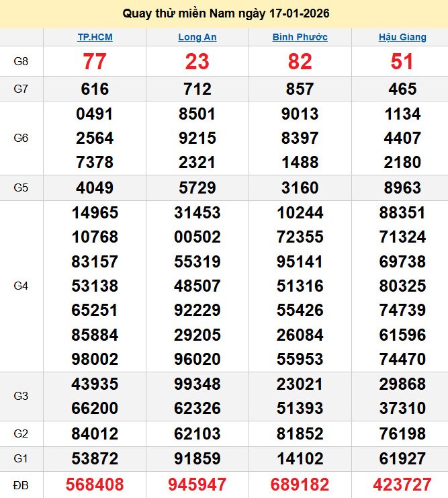The height and width of the screenshot is (498, 448).
Task: Select the G8 result 77
Action: pyautogui.click(x=95, y=62)
